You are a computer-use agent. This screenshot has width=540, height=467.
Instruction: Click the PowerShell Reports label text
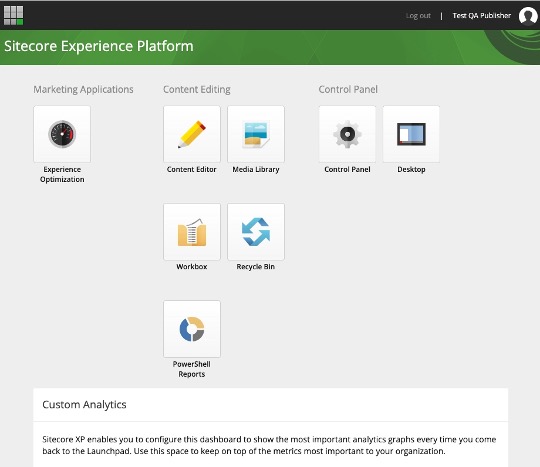191,369
